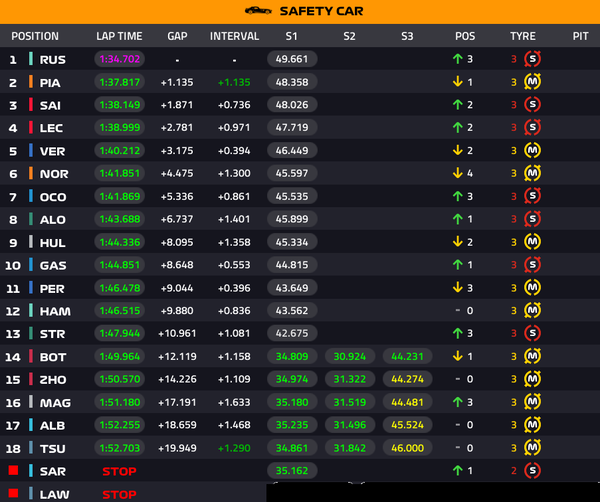The height and width of the screenshot is (502, 600).
Task: Click RUS soft tyre icon
Action: 532,59
